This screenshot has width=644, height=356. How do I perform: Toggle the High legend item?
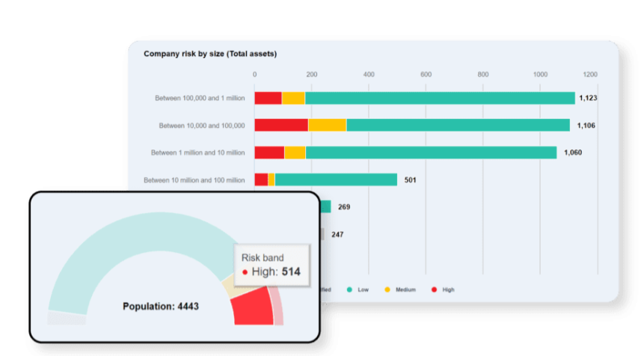pos(443,289)
